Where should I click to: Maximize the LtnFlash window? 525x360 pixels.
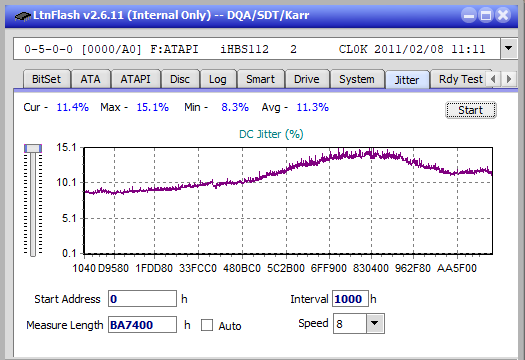point(486,15)
